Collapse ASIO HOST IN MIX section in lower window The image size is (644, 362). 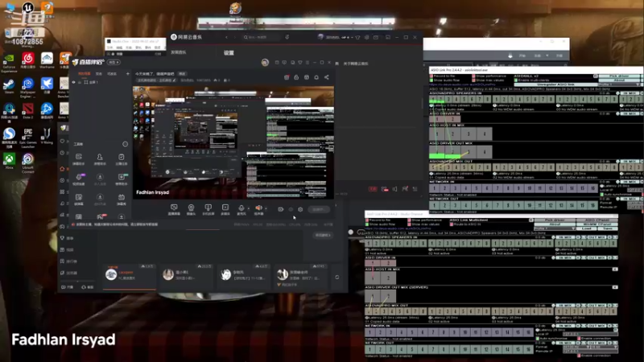tap(615, 269)
